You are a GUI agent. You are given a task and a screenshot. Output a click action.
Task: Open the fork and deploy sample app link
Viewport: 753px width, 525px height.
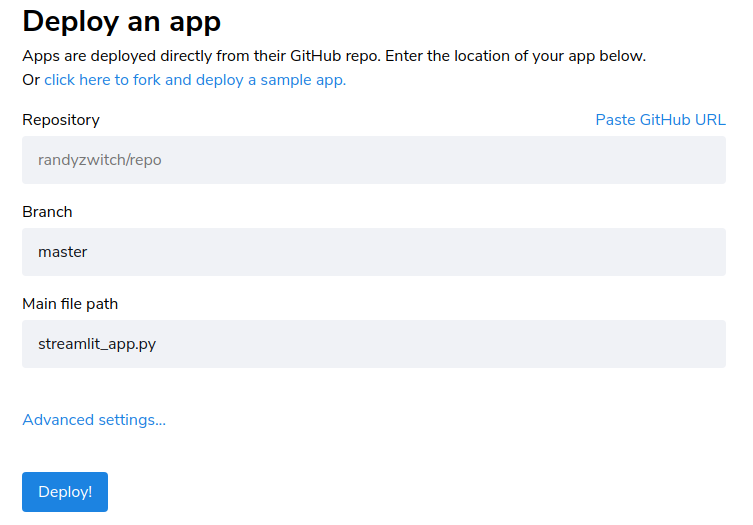(195, 80)
